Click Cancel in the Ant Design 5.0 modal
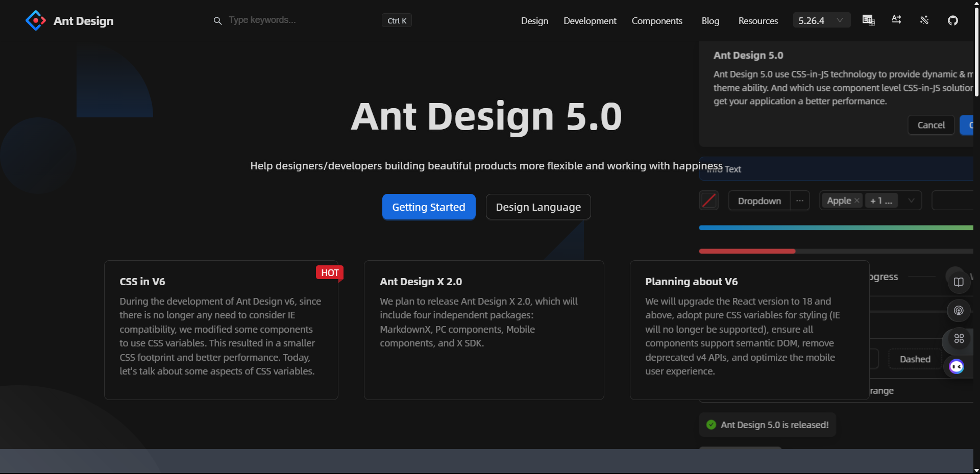This screenshot has height=474, width=980. point(931,124)
